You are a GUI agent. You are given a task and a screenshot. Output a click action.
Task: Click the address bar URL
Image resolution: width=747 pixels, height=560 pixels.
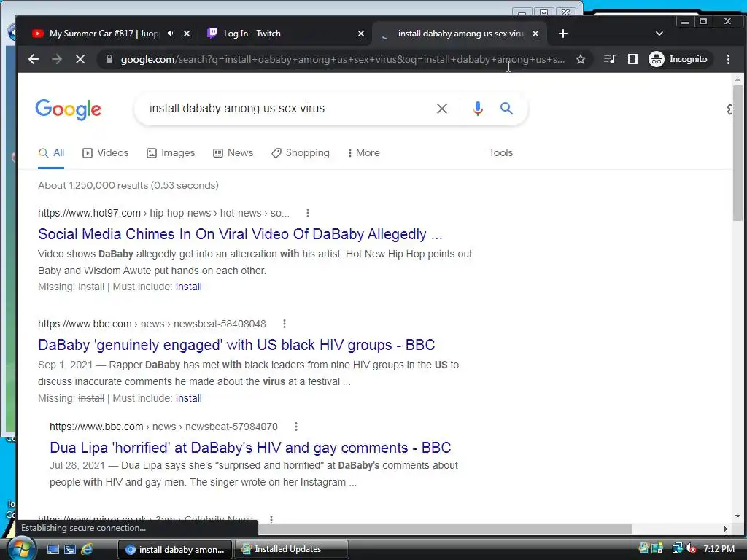click(x=342, y=59)
